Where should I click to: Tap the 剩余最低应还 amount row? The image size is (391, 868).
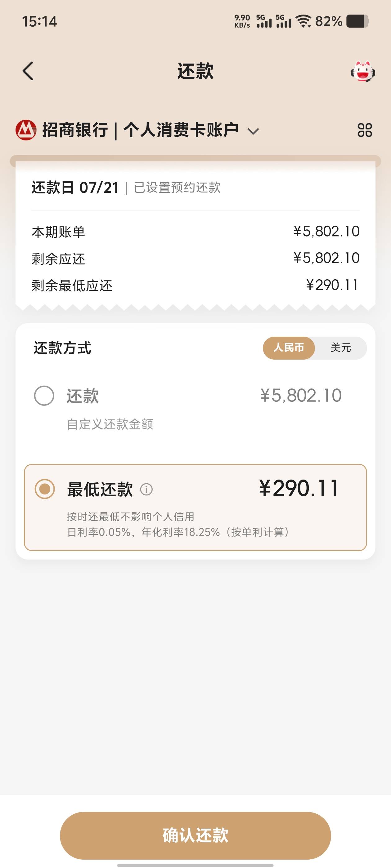point(196,286)
